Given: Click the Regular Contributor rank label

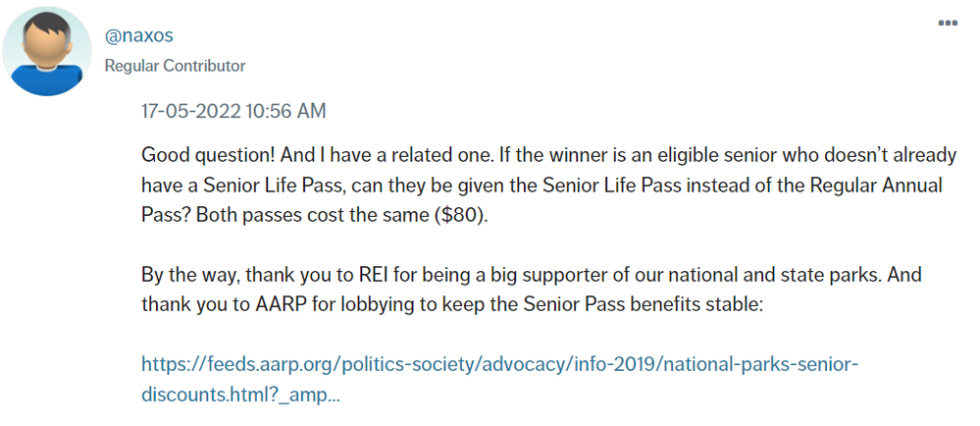Looking at the screenshot, I should pyautogui.click(x=175, y=66).
